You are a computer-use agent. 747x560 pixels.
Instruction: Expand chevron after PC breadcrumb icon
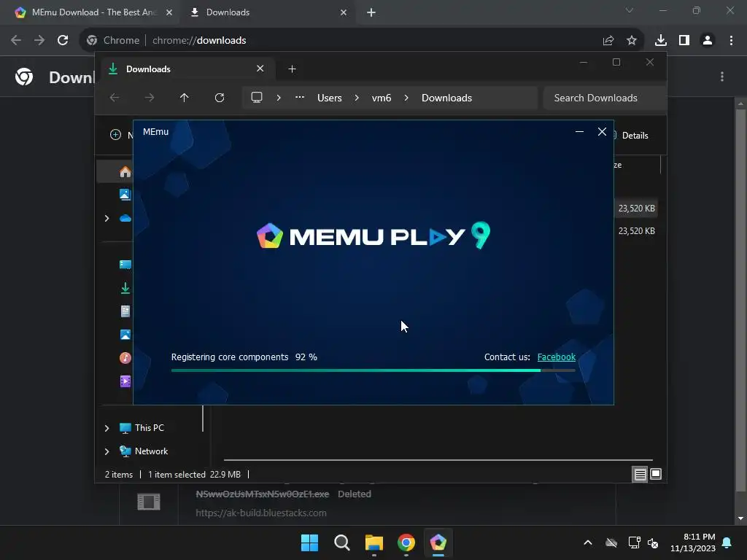pyautogui.click(x=279, y=98)
